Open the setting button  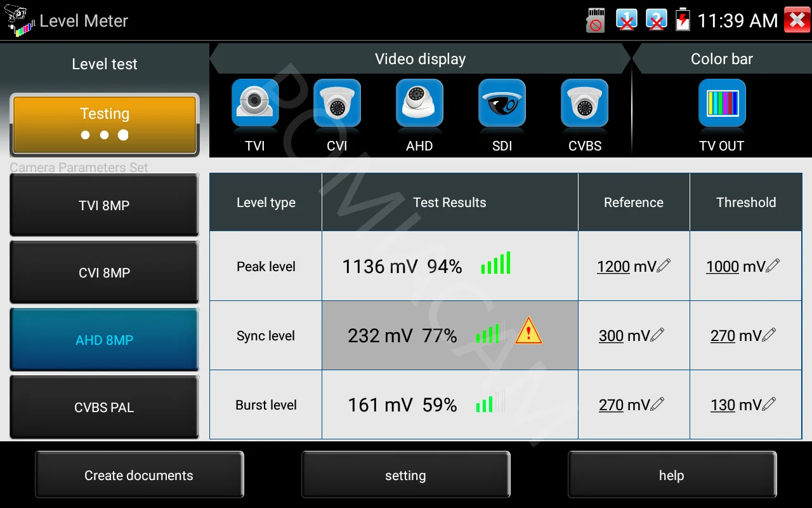(x=405, y=475)
